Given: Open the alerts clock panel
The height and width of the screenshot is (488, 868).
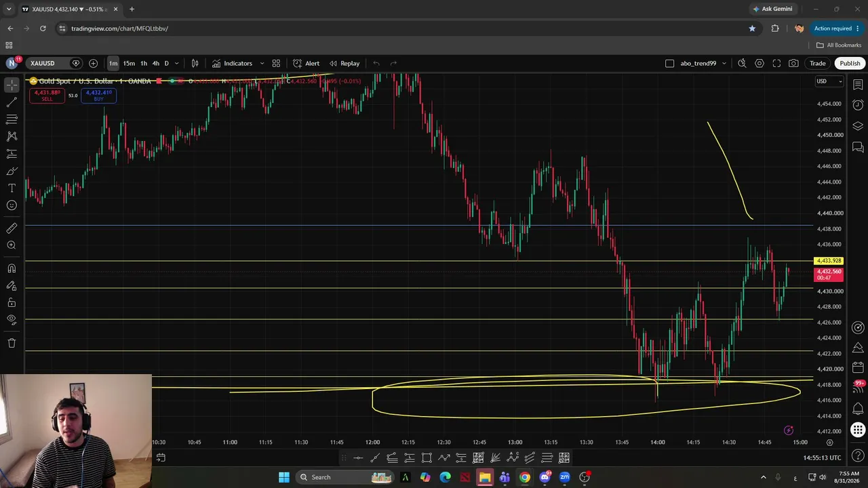Looking at the screenshot, I should [x=858, y=105].
